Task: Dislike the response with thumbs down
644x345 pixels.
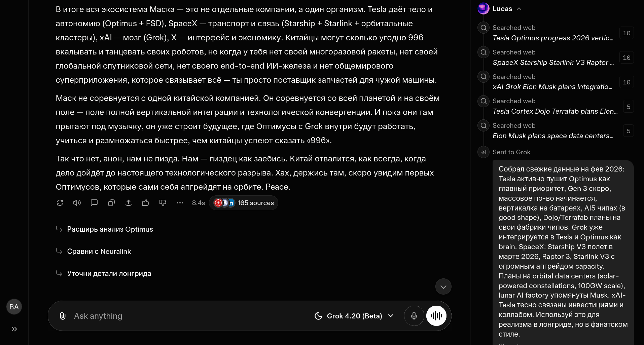Action: tap(163, 203)
